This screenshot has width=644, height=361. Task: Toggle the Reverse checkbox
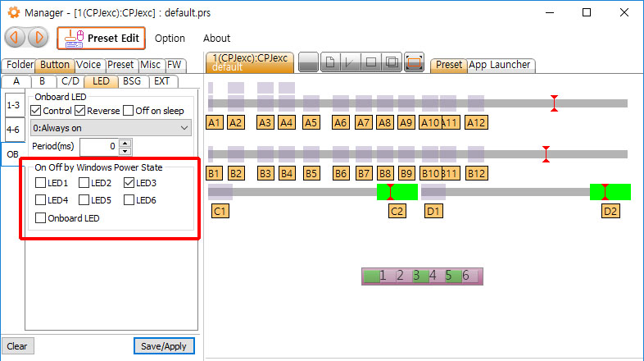tap(80, 111)
